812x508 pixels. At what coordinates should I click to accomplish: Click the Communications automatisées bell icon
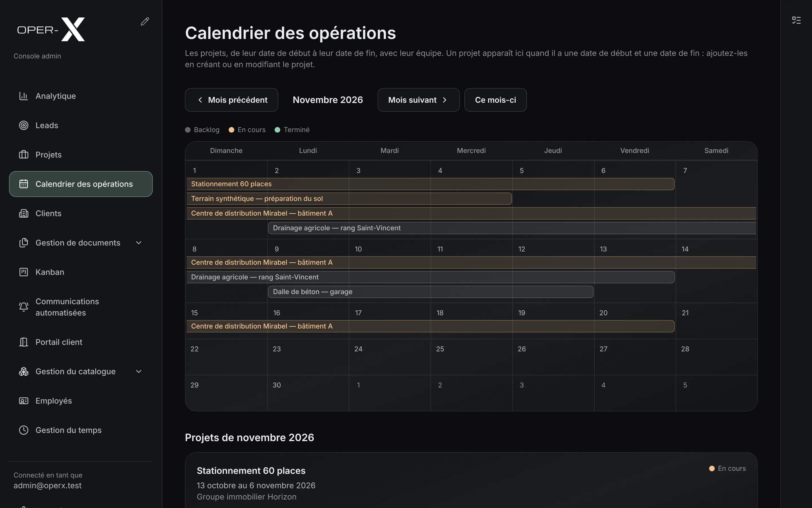tap(23, 307)
